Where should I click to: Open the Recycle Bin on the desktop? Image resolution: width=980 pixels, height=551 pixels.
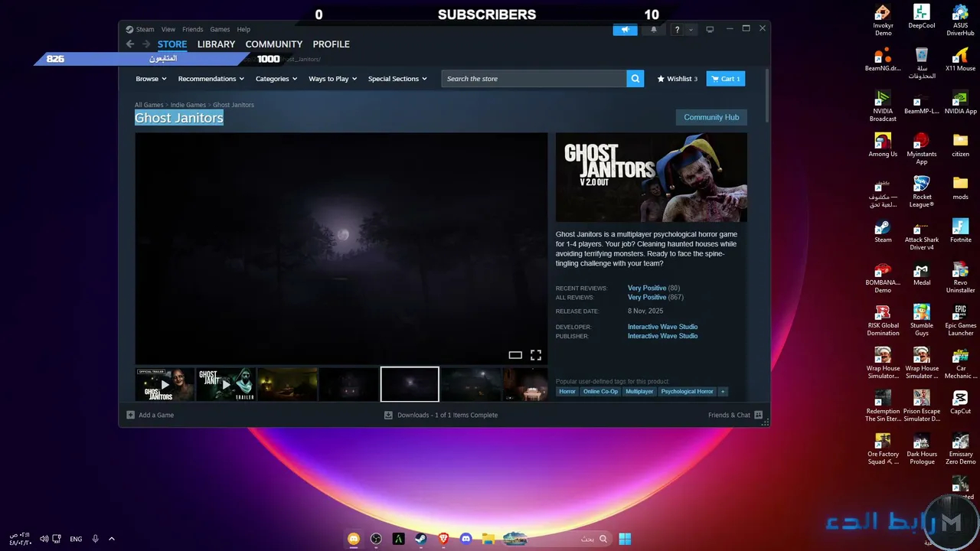(922, 64)
